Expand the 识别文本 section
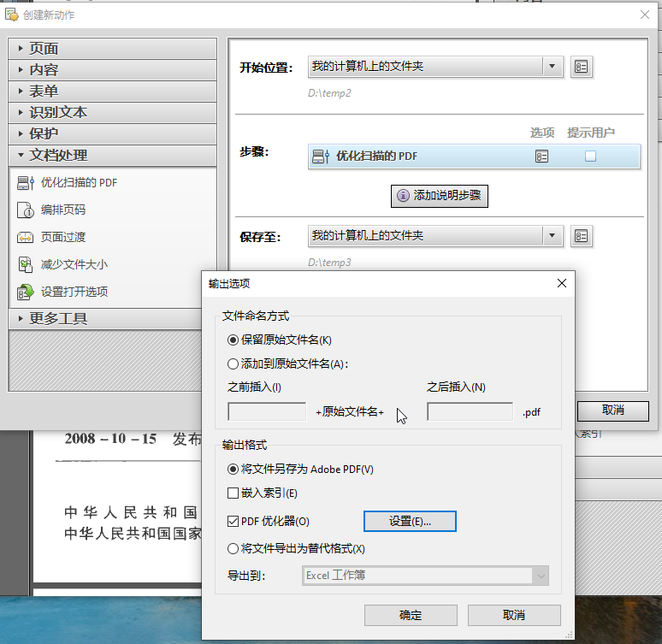Screen dimensions: 662x644 (x=112, y=112)
